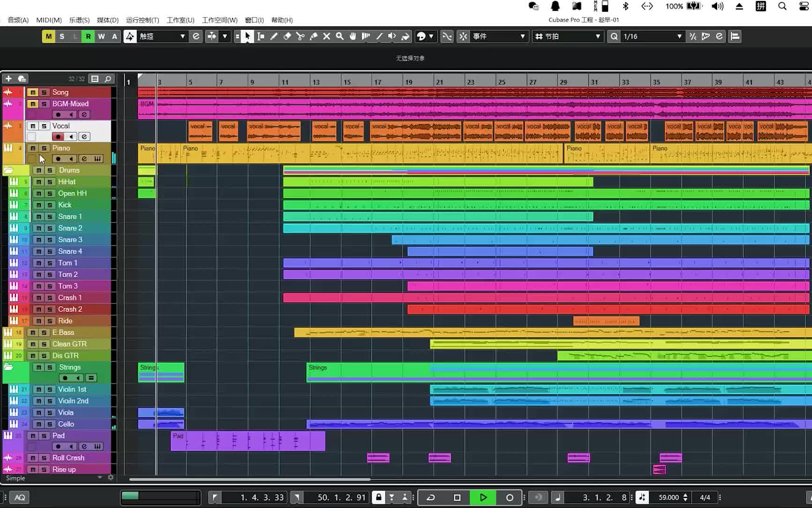Select the Mute X tool
The image size is (812, 508).
[x=327, y=36]
